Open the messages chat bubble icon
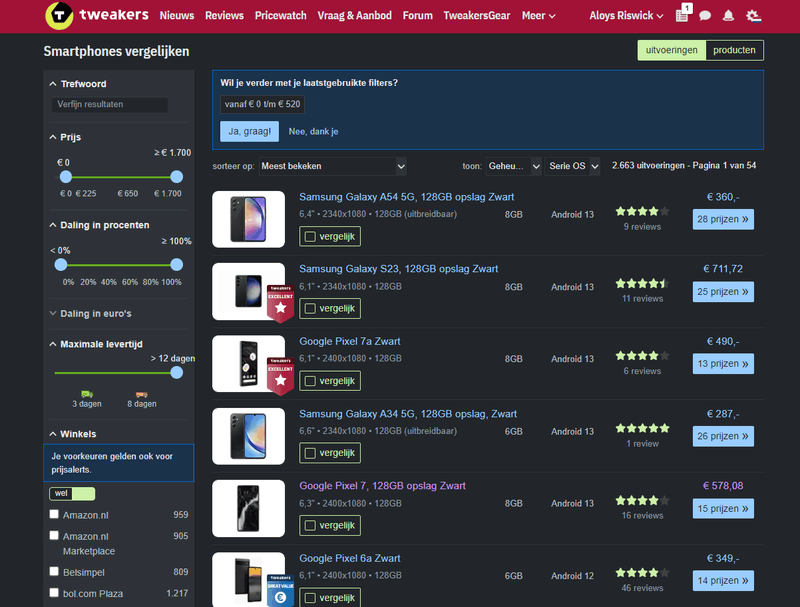This screenshot has width=800, height=607. pos(705,15)
